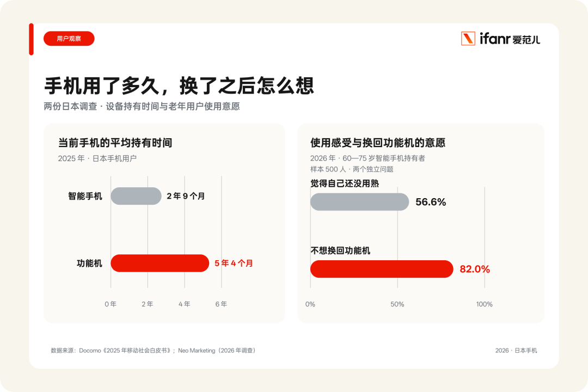Image resolution: width=588 pixels, height=392 pixels.
Task: Click the subtitle 两份日本调查 line
Action: (142, 107)
